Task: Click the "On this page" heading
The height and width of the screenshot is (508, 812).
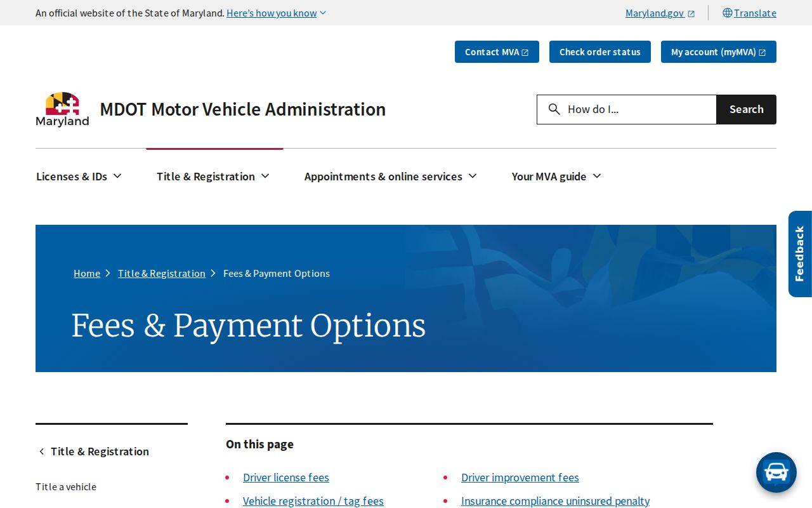Action: tap(259, 444)
